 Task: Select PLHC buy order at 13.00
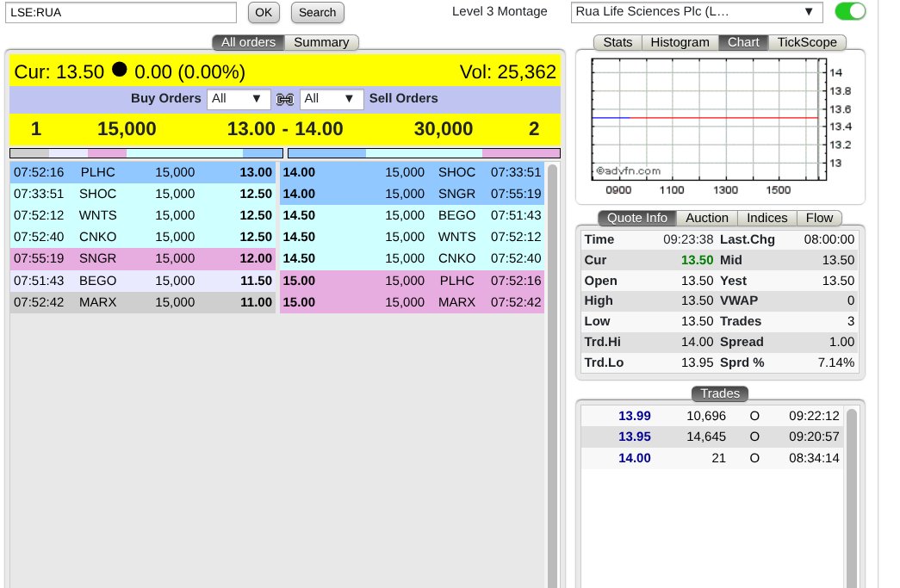143,172
